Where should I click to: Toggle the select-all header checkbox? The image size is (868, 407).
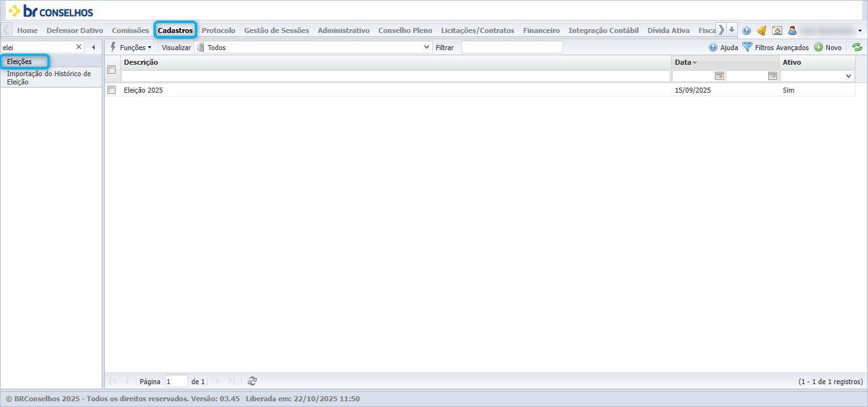pyautogui.click(x=112, y=69)
